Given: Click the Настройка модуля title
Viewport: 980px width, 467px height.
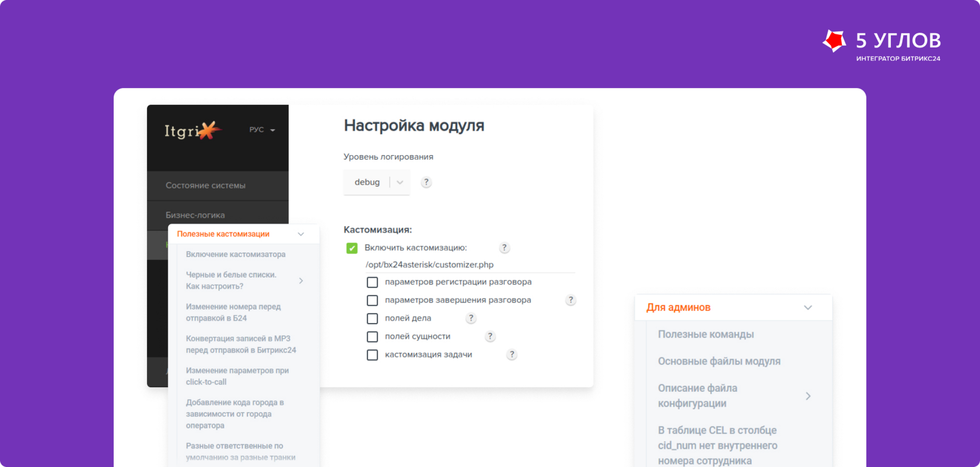Looking at the screenshot, I should (414, 126).
